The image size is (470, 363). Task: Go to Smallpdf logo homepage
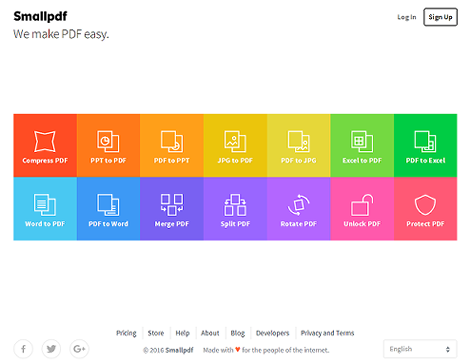click(40, 16)
